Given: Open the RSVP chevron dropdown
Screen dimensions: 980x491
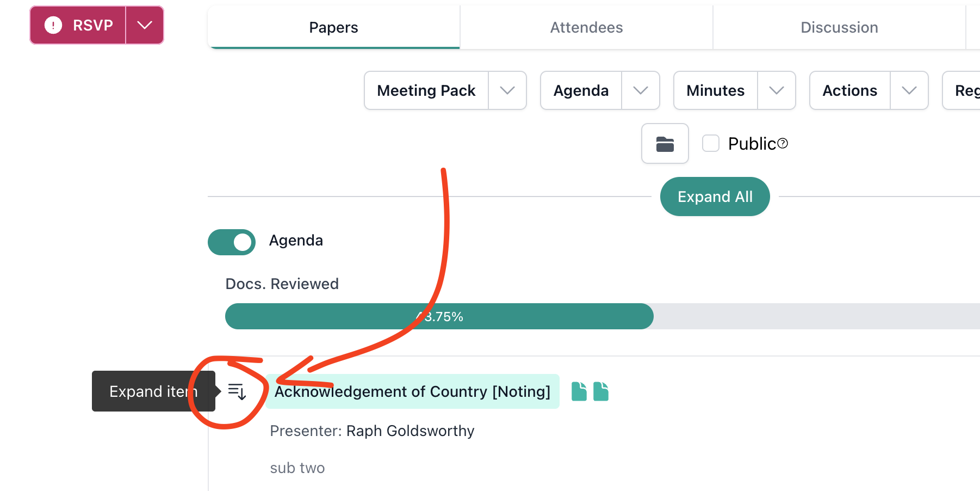Looking at the screenshot, I should point(144,24).
